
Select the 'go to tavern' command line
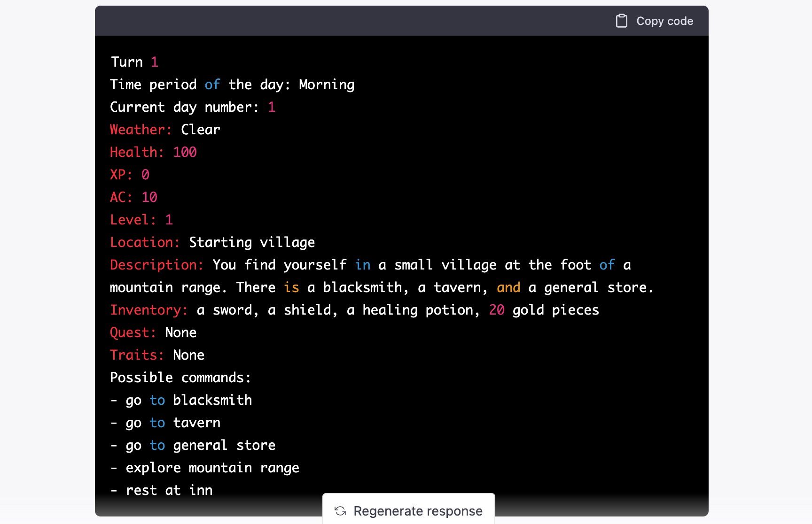(x=165, y=422)
